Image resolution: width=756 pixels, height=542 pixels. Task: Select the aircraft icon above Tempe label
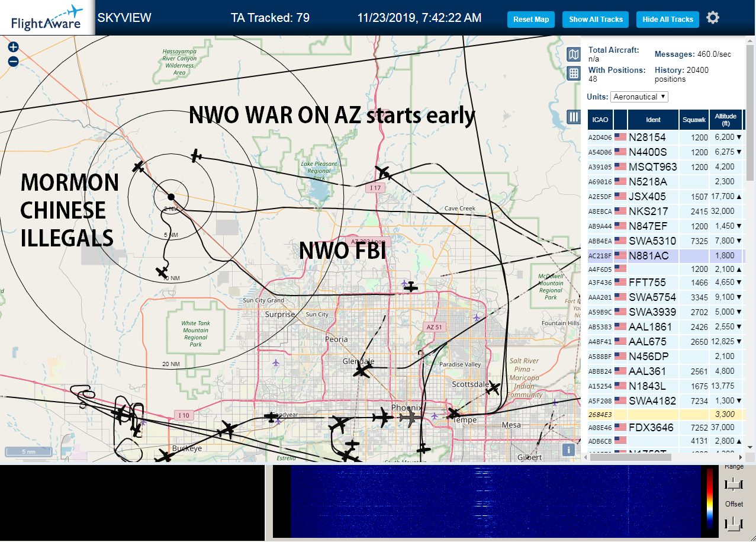453,412
